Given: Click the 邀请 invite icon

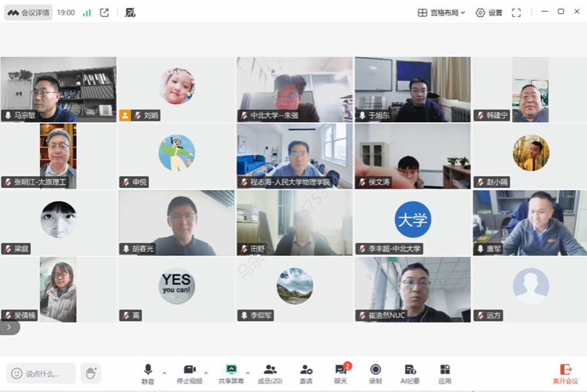Looking at the screenshot, I should (306, 373).
